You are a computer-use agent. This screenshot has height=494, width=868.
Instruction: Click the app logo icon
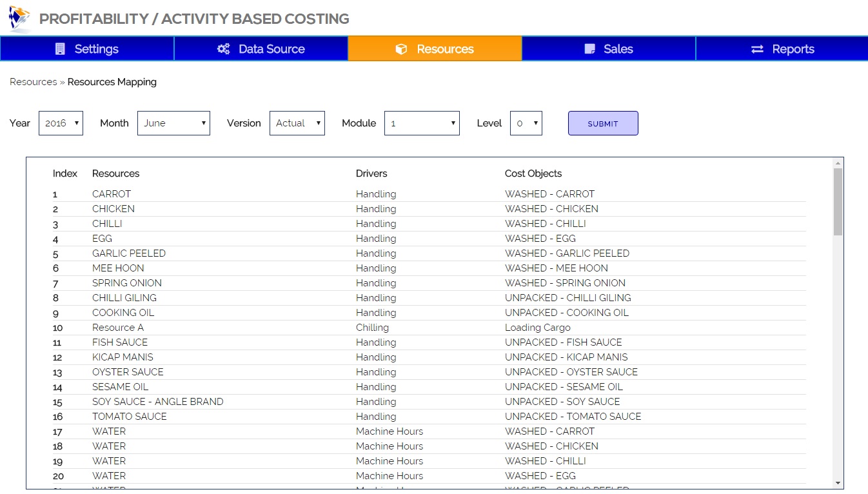coord(19,19)
